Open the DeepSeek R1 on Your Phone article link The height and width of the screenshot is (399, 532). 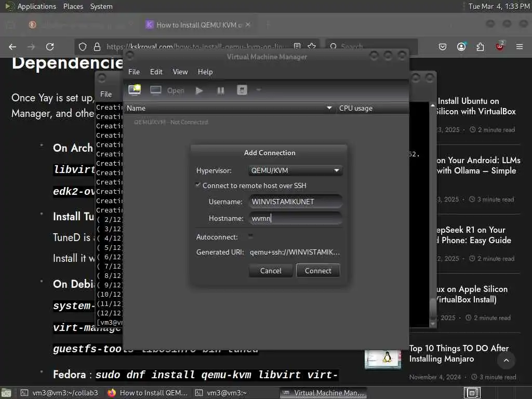473,235
